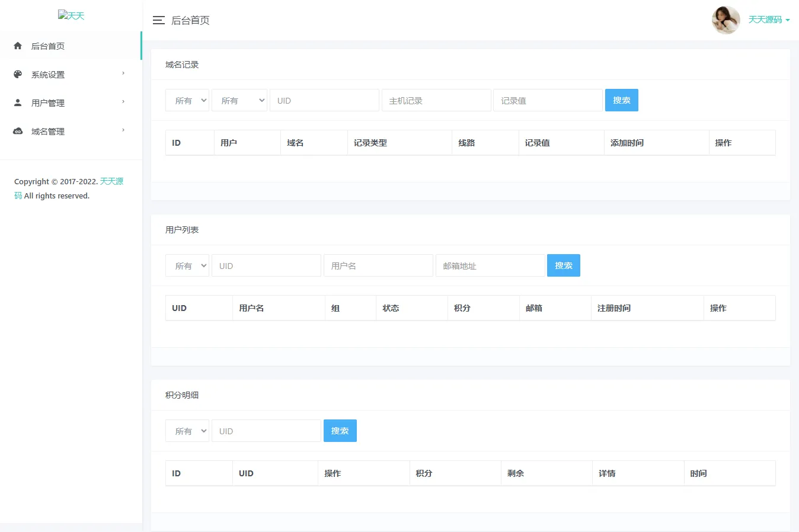Select 后台首页 in the sidebar
Image resolution: width=799 pixels, height=532 pixels.
[71, 46]
